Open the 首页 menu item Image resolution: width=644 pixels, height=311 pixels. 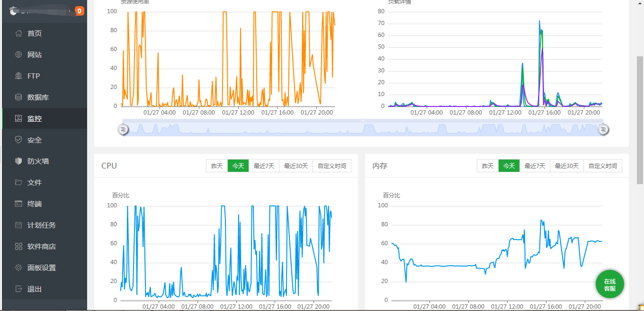(45, 33)
